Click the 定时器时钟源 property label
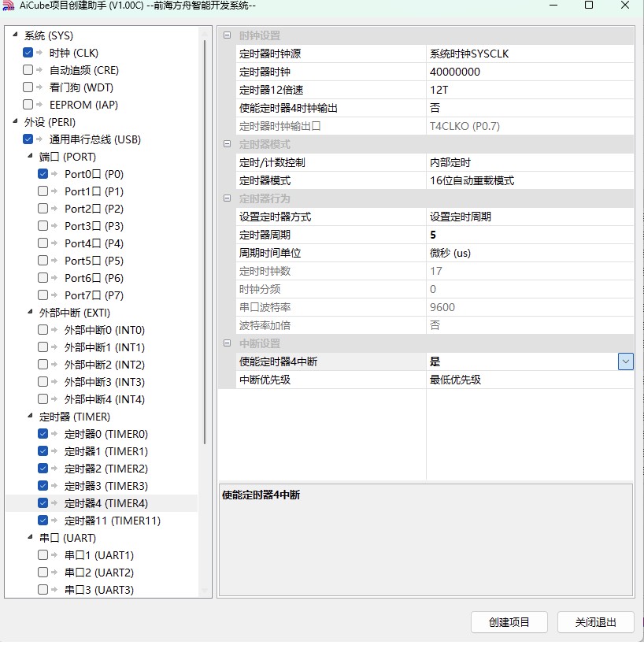This screenshot has width=644, height=645. [x=270, y=54]
